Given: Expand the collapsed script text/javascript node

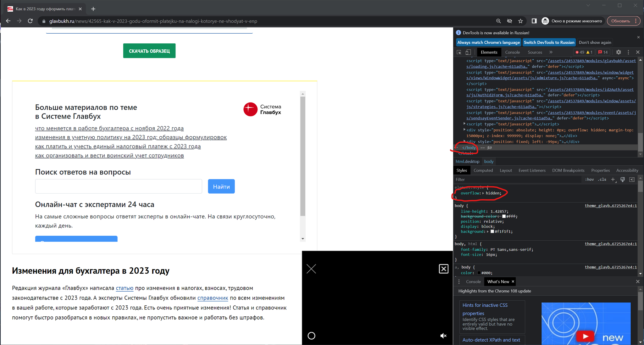Looking at the screenshot, I should (x=464, y=124).
